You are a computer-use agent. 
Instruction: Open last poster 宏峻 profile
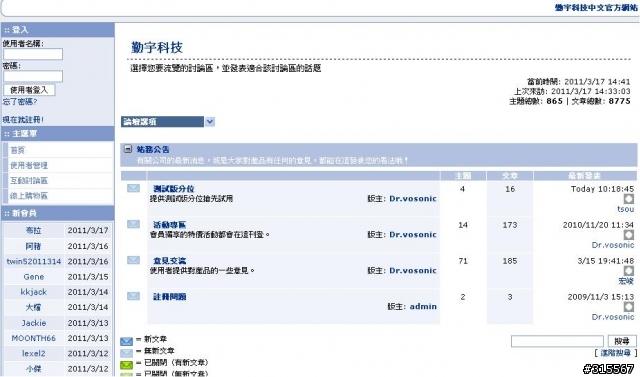tap(626, 281)
